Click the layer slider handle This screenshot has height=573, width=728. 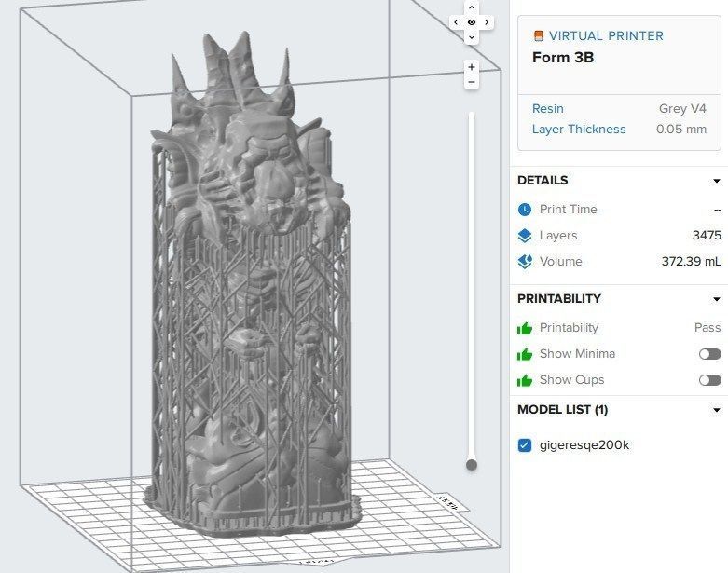coord(472,465)
